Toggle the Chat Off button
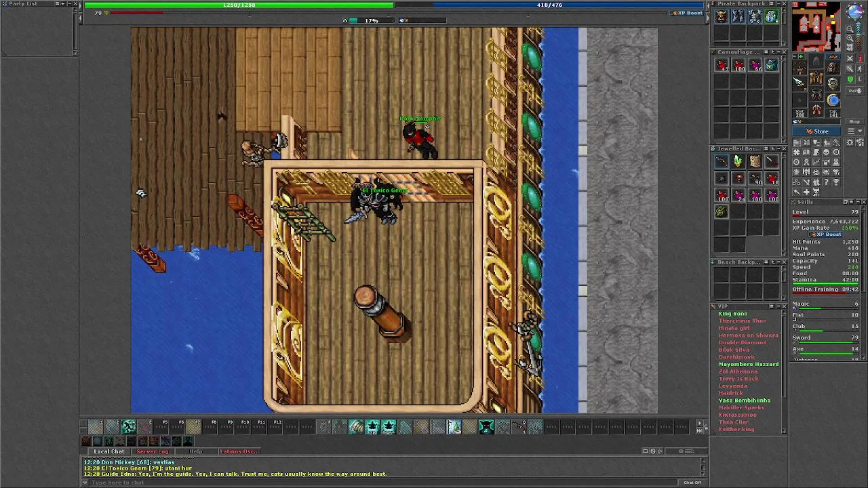This screenshot has height=488, width=868. pos(692,483)
